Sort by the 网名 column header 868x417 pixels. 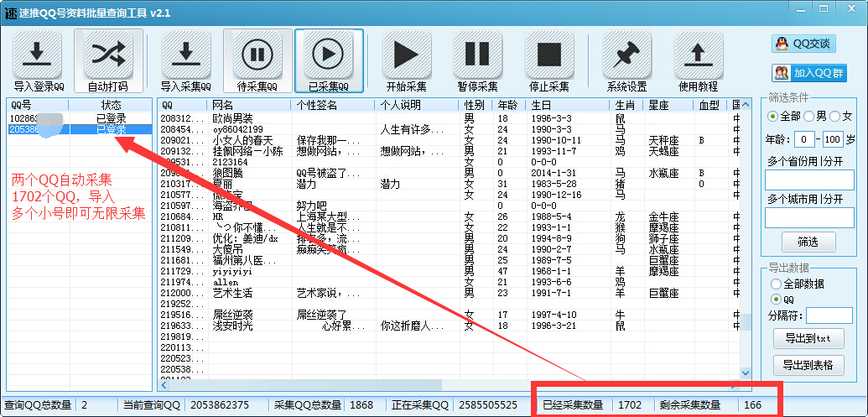click(x=249, y=105)
